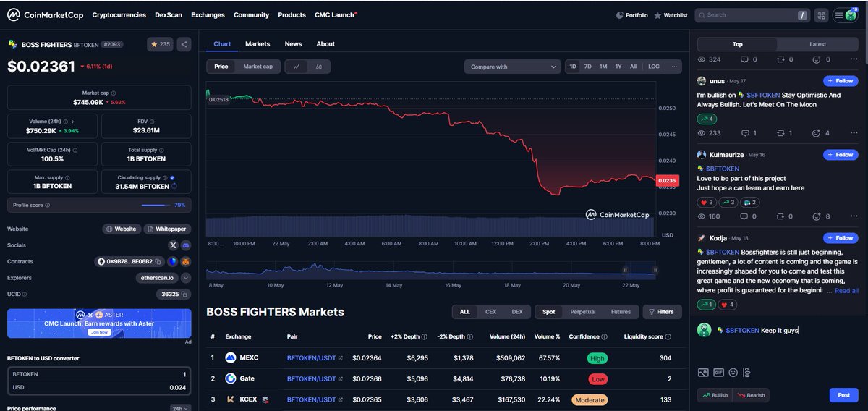The height and width of the screenshot is (411, 868).
Task: Open the X (Twitter) social icon
Action: 173,245
